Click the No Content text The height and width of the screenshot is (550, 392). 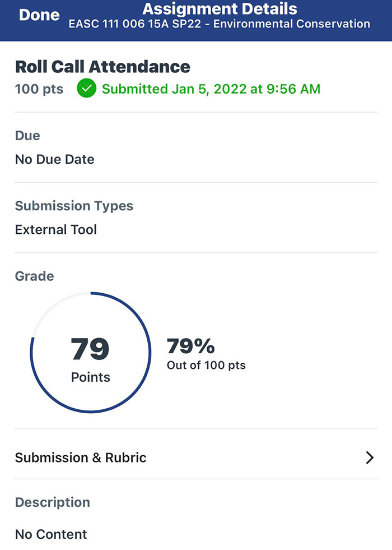coord(51,534)
